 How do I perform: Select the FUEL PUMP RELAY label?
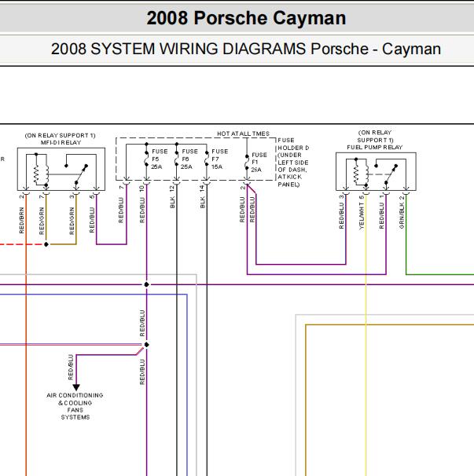pos(375,147)
